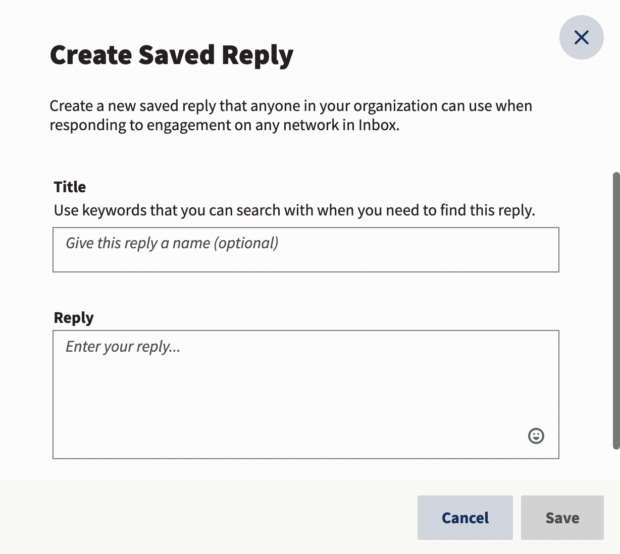Click the scrollbar thumb on the right edge
The image size is (620, 554).
[615, 310]
